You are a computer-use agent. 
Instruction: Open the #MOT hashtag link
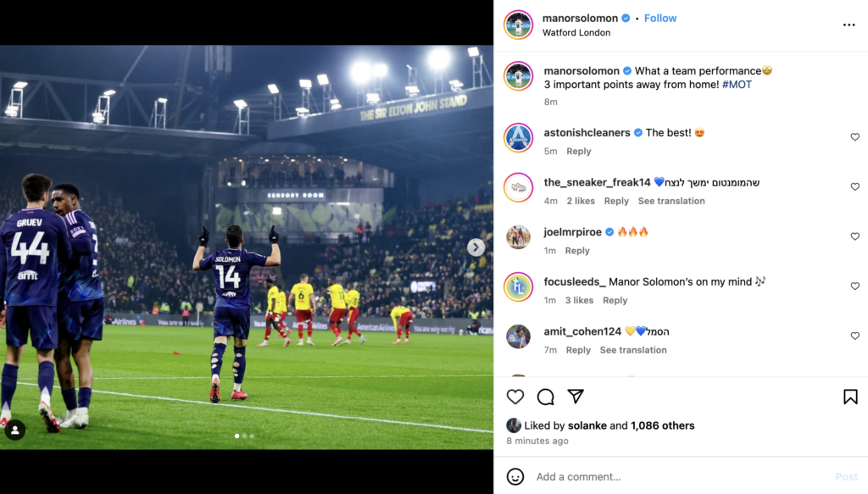[737, 85]
